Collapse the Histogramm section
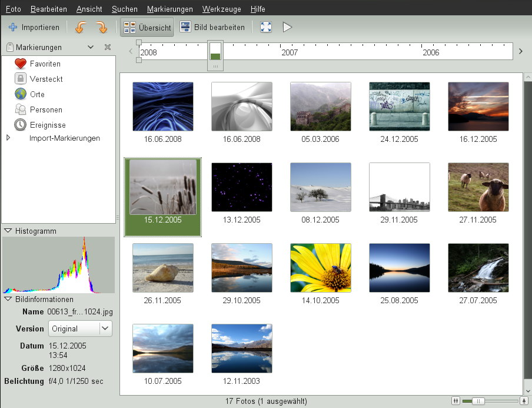The height and width of the screenshot is (408, 532). pos(8,230)
